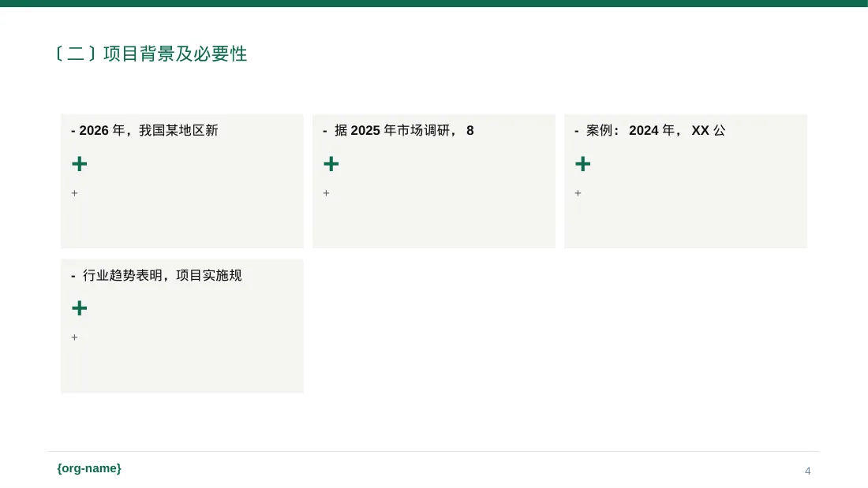Viewport: 868px width, 488px height.
Task: Click the large green plus in the 案例 card
Action: [583, 164]
